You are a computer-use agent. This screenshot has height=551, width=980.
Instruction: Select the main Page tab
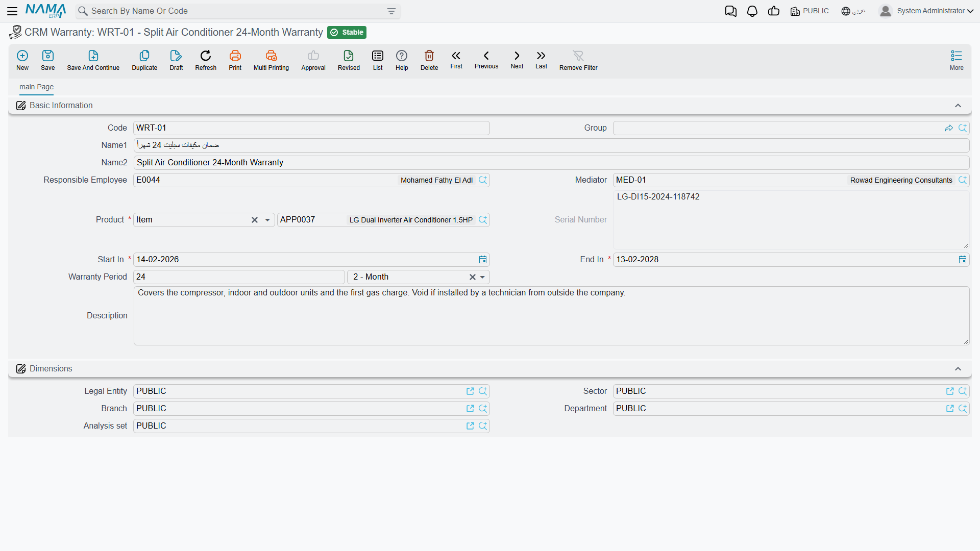[36, 87]
